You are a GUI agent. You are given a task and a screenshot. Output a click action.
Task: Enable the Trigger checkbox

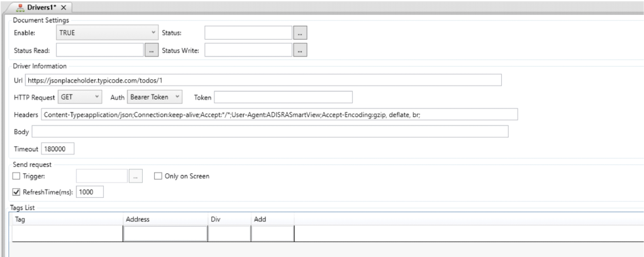17,176
